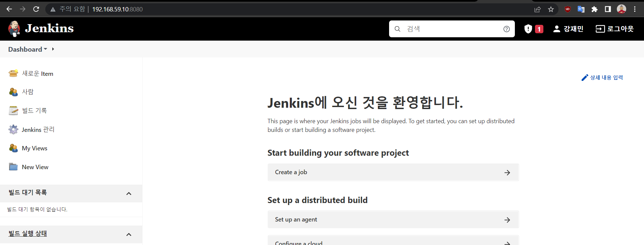Open the 새로운 Item menu entry

(38, 73)
